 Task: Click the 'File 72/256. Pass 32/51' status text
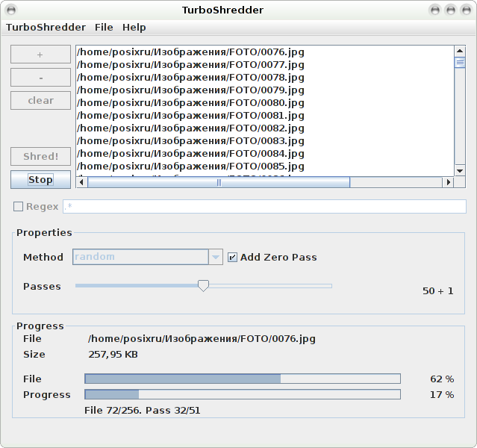coord(143,410)
